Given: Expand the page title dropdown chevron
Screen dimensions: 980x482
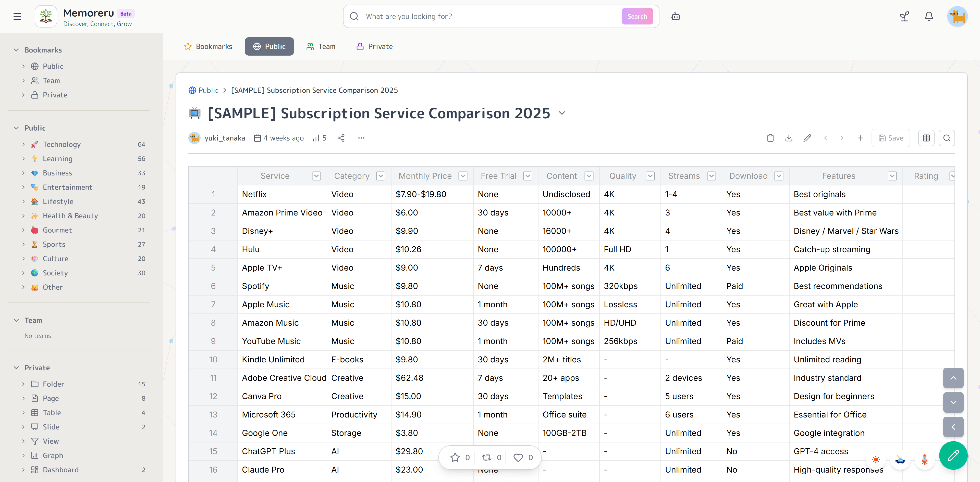Looking at the screenshot, I should (562, 113).
